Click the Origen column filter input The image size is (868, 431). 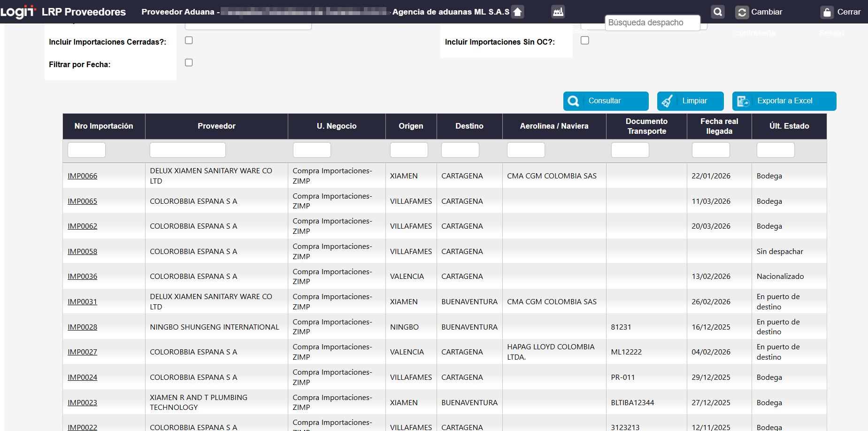(x=408, y=150)
